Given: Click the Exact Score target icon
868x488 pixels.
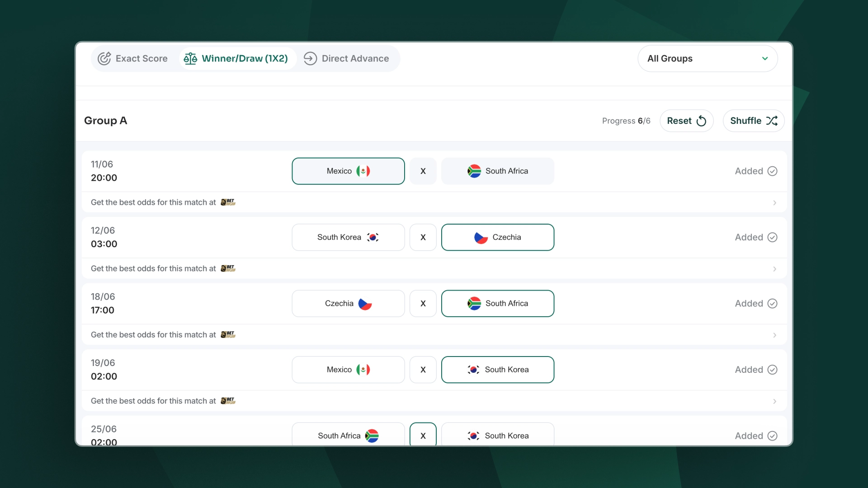Looking at the screenshot, I should click(x=104, y=58).
